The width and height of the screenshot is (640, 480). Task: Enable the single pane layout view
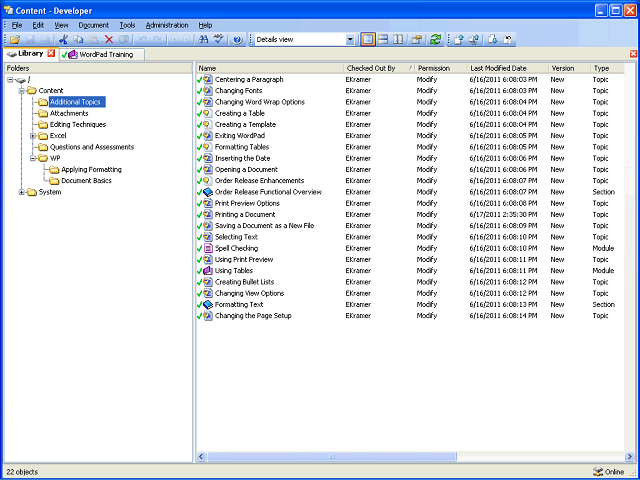point(368,40)
